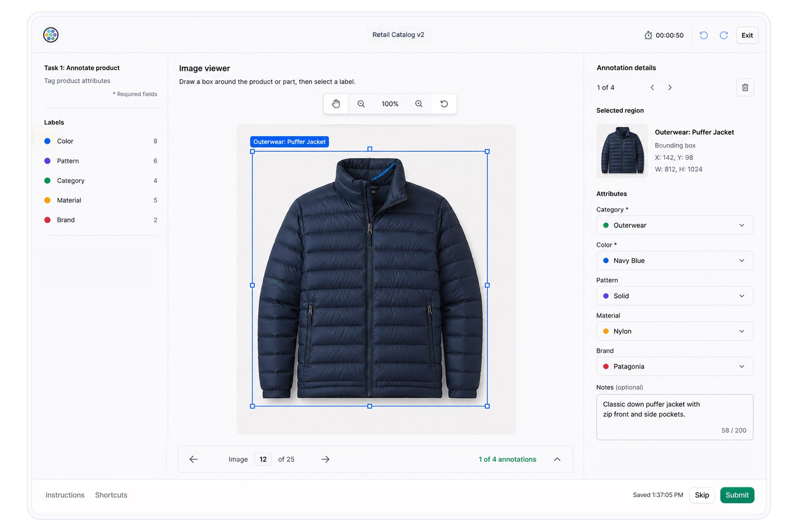Go to the next image arrow

pos(325,459)
